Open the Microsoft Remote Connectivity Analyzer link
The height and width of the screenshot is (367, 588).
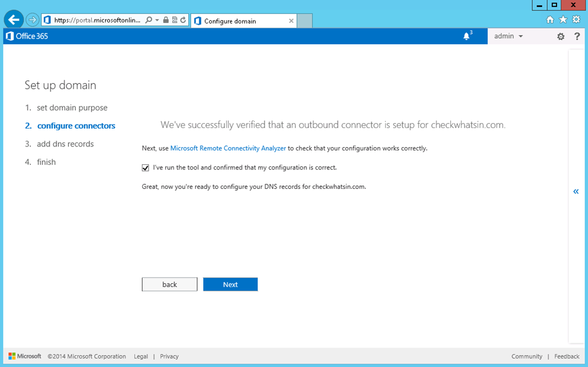(228, 148)
